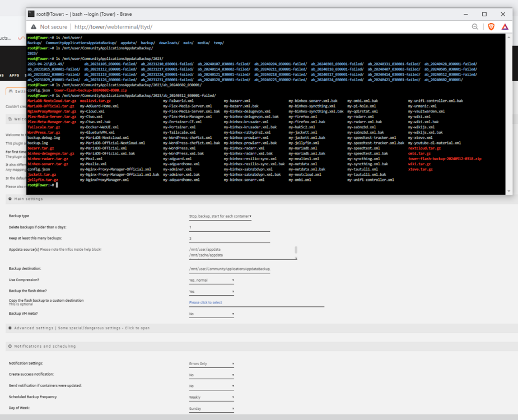Change the Backup the flash drive dropdown
Image resolution: width=518 pixels, height=420 pixels.
pyautogui.click(x=212, y=291)
